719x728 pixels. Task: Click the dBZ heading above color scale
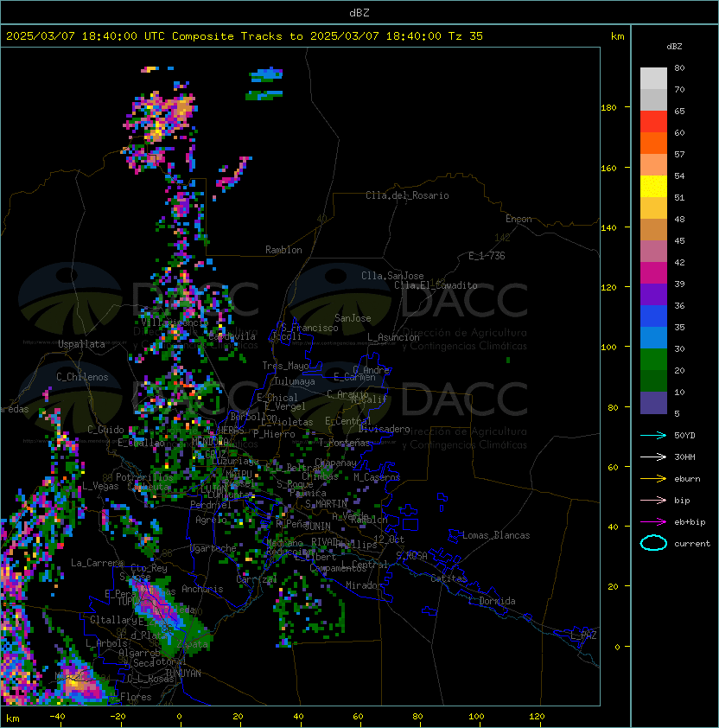(x=674, y=47)
